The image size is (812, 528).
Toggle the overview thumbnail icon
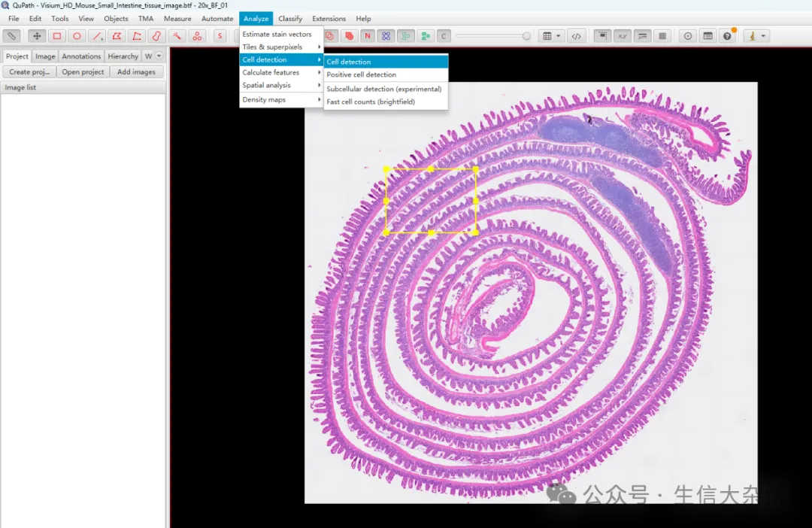601,36
